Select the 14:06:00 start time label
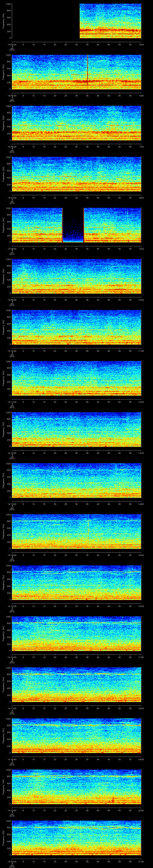The height and width of the screenshot is (868, 153). tap(12, 147)
